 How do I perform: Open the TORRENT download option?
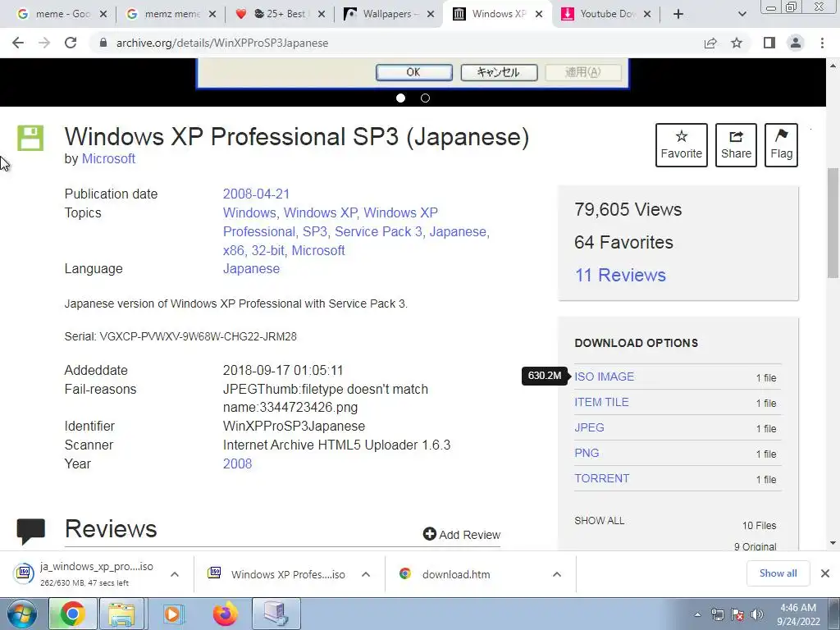tap(601, 478)
